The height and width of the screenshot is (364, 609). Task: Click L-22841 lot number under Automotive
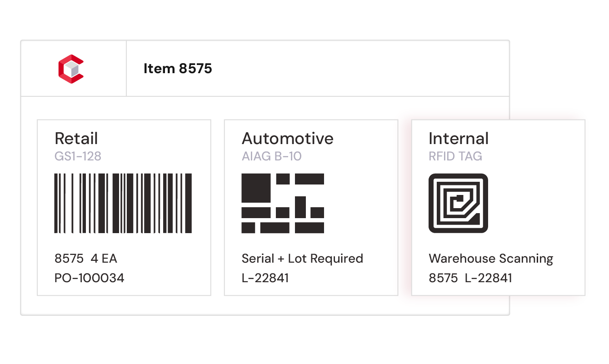coord(265,278)
